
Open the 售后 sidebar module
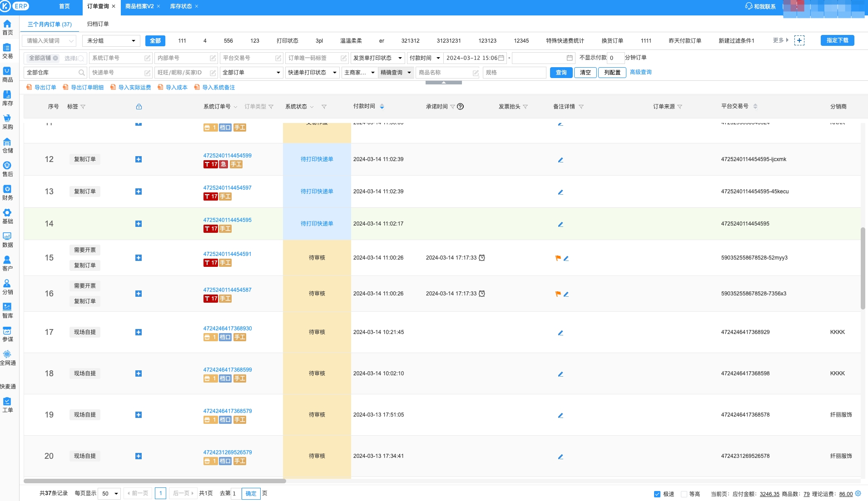tap(7, 169)
